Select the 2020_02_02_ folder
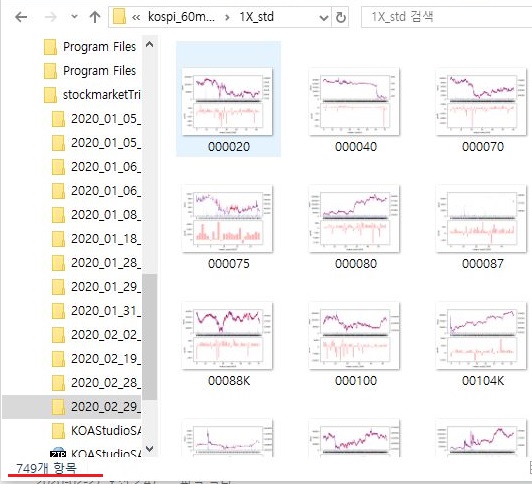This screenshot has width=532, height=484. 106,335
